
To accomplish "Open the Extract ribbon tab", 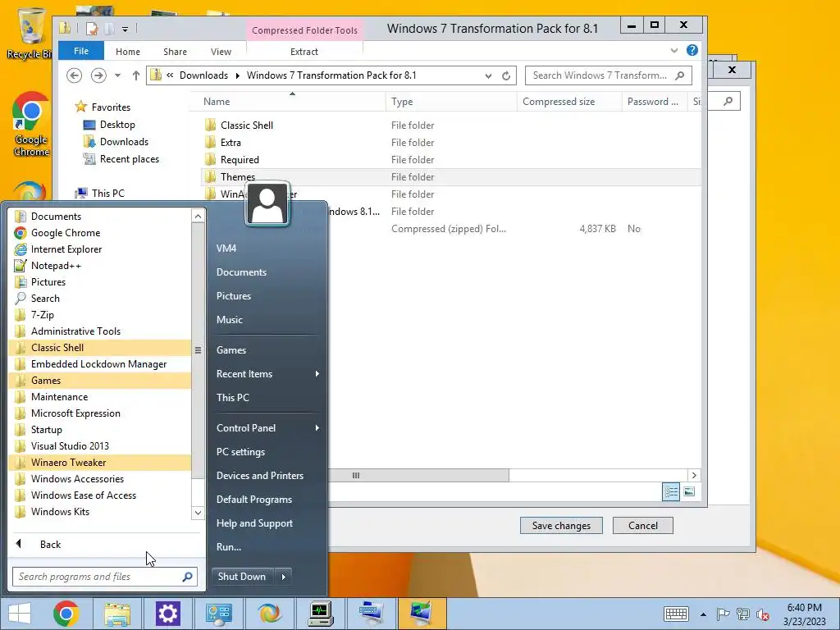I will tap(304, 52).
